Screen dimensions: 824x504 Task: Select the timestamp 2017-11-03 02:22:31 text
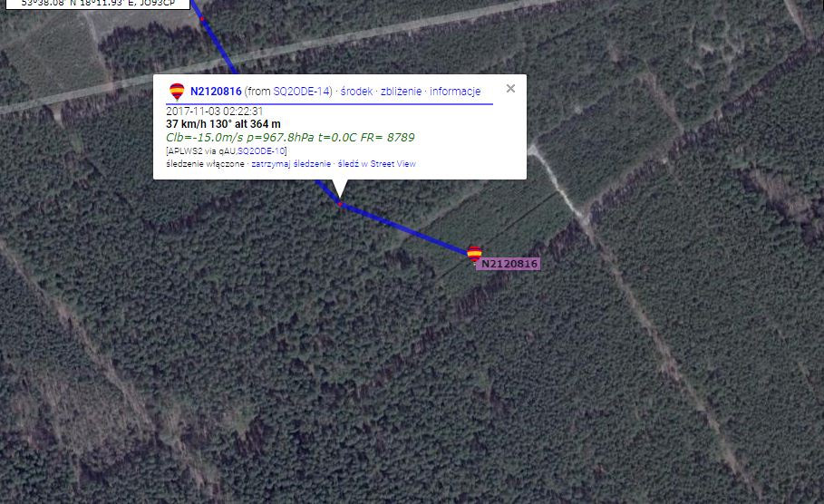pos(215,111)
